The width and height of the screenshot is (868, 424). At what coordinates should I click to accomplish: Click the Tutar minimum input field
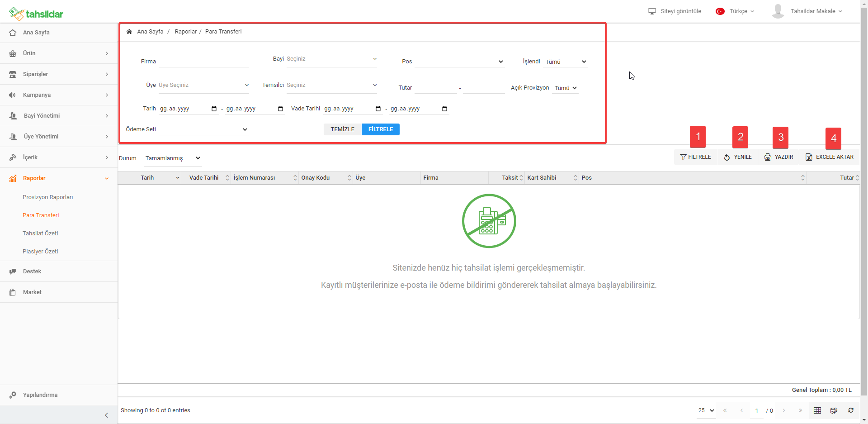coord(435,88)
